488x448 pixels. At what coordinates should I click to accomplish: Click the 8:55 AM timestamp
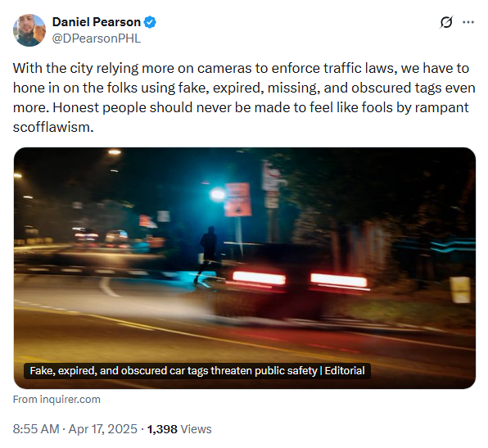36,429
